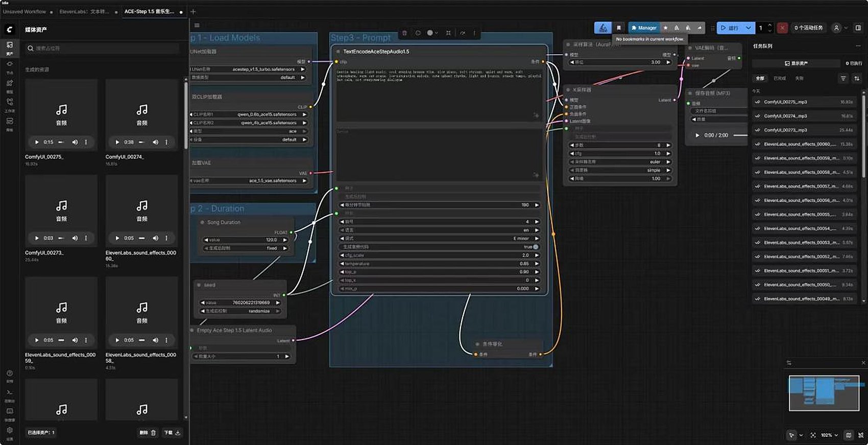Click the bookmark star icon next to Manager
868x445 pixels.
pos(665,28)
